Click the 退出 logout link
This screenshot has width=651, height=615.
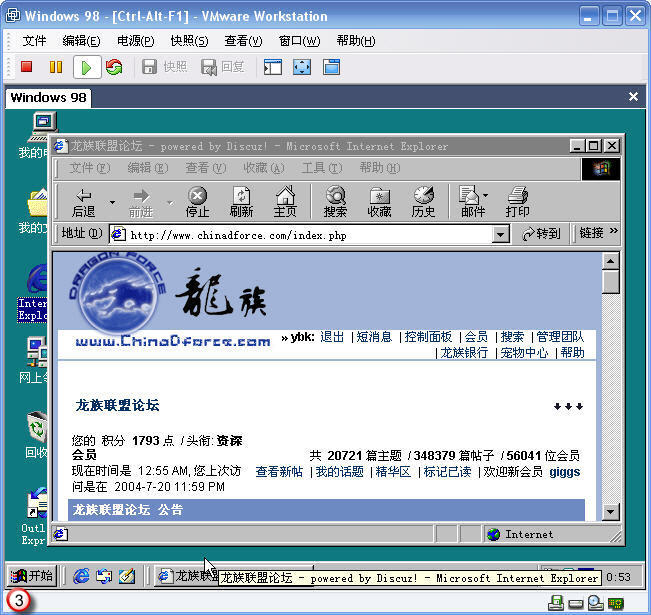coord(332,337)
